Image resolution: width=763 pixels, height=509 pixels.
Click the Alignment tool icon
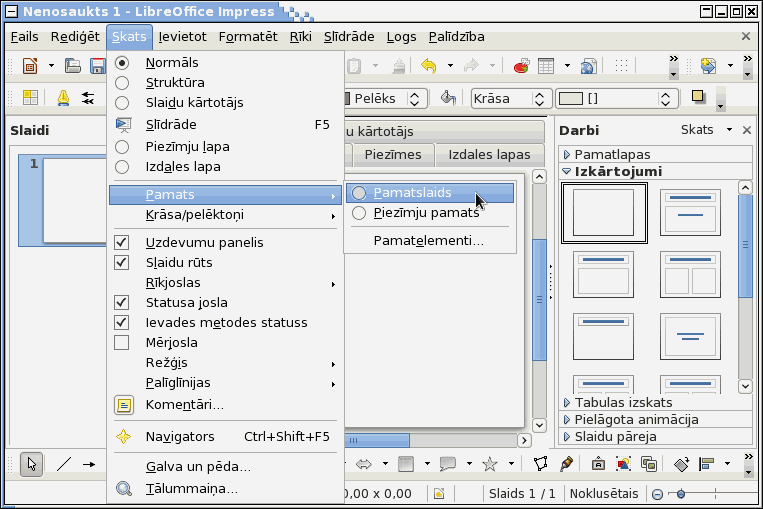[x=707, y=464]
